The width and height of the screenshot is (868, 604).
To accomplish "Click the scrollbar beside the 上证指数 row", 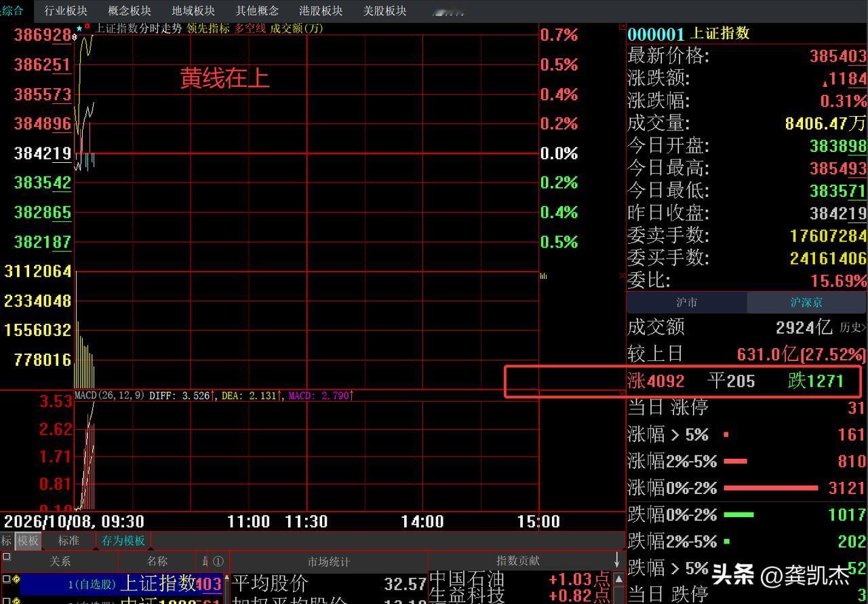I will point(225,588).
